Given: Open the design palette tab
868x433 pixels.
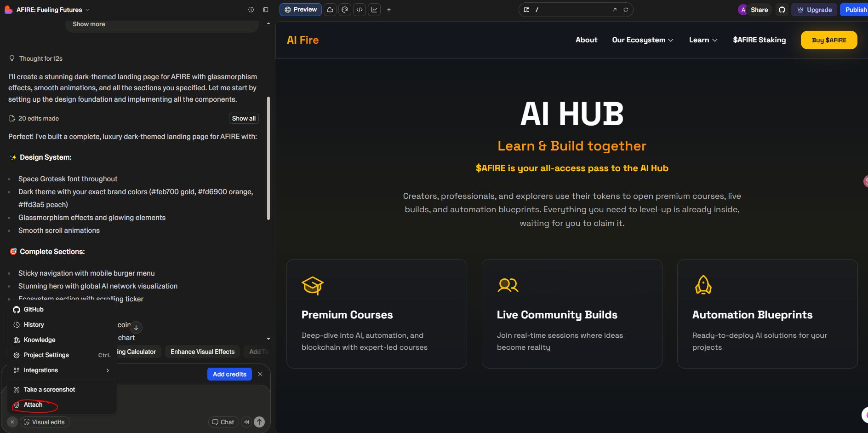Looking at the screenshot, I should pos(345,10).
